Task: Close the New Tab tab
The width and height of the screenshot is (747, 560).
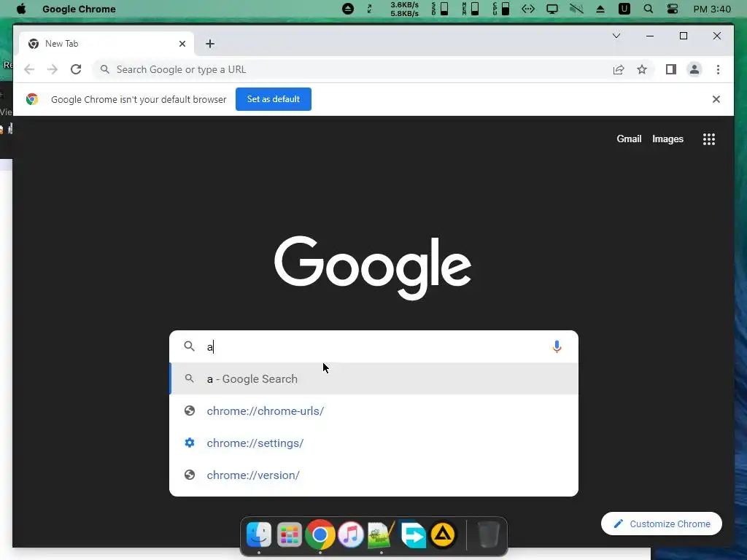Action: 182,44
